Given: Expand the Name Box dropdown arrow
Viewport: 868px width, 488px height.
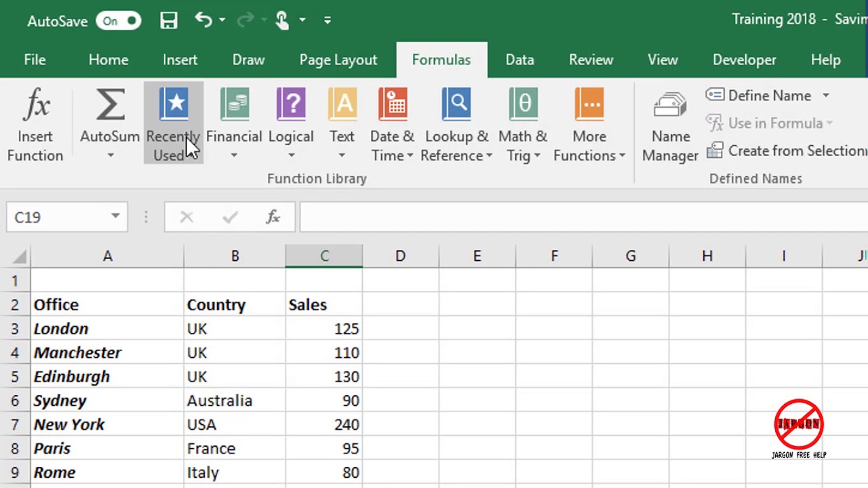Looking at the screenshot, I should 115,217.
